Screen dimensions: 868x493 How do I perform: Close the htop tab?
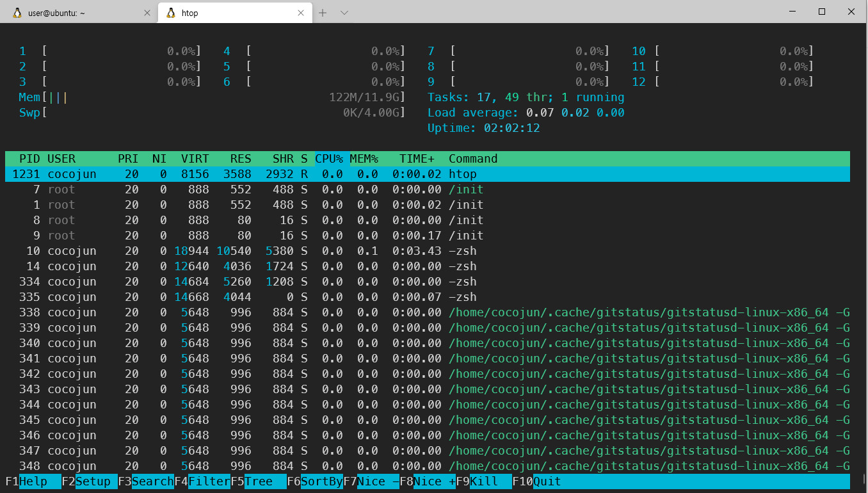300,13
